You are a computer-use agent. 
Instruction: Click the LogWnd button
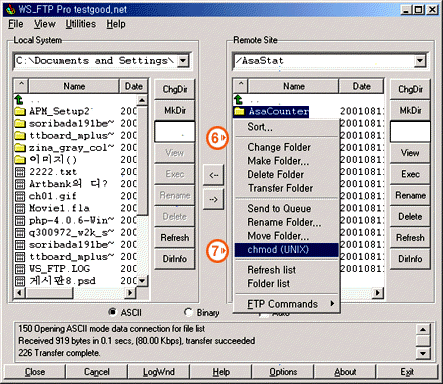pyautogui.click(x=159, y=372)
